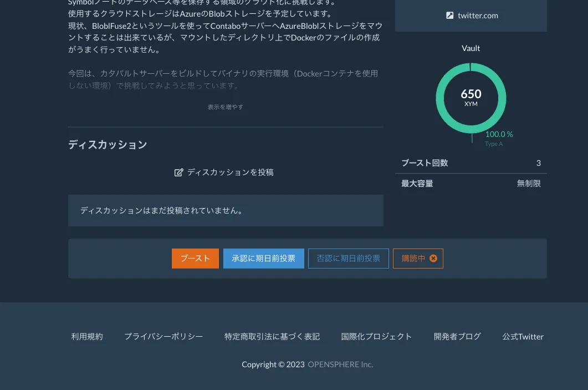Visit the 開発者ブログ footer link
Screen dimensions: 588x390
click(457, 337)
